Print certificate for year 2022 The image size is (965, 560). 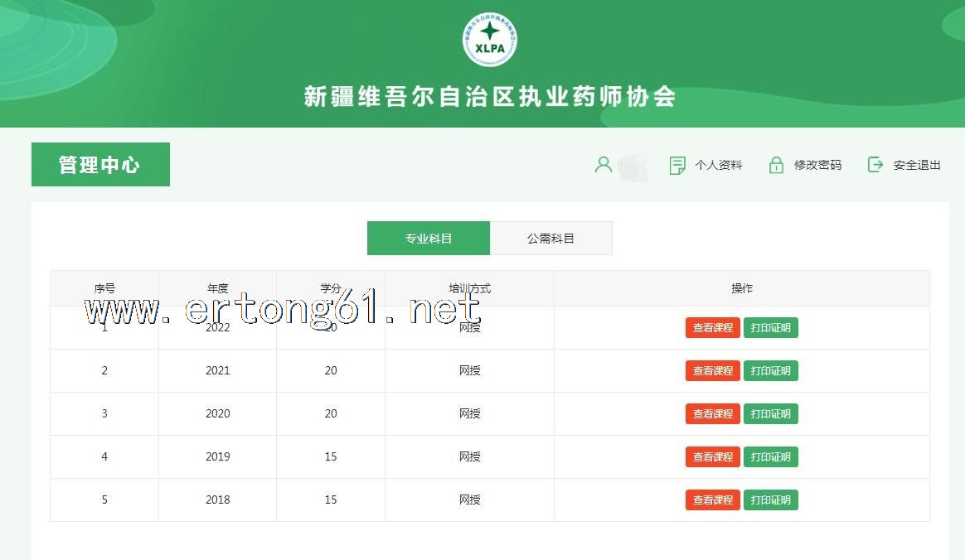[x=770, y=328]
